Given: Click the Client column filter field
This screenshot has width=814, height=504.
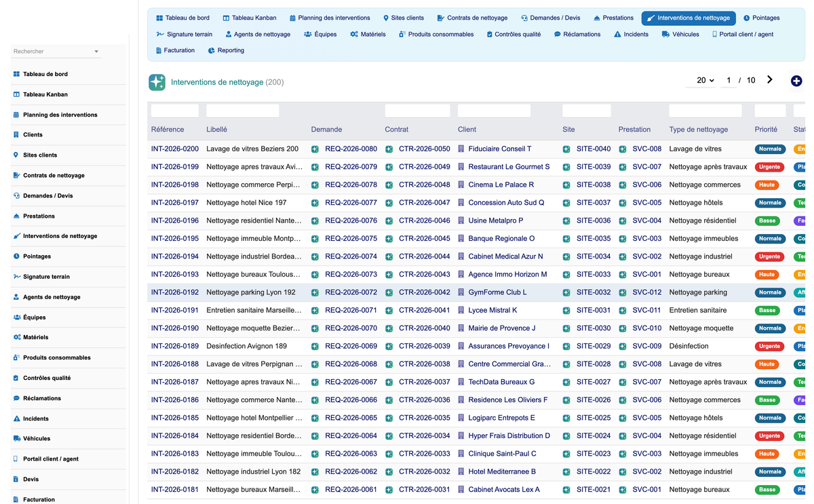Looking at the screenshot, I should pos(494,111).
